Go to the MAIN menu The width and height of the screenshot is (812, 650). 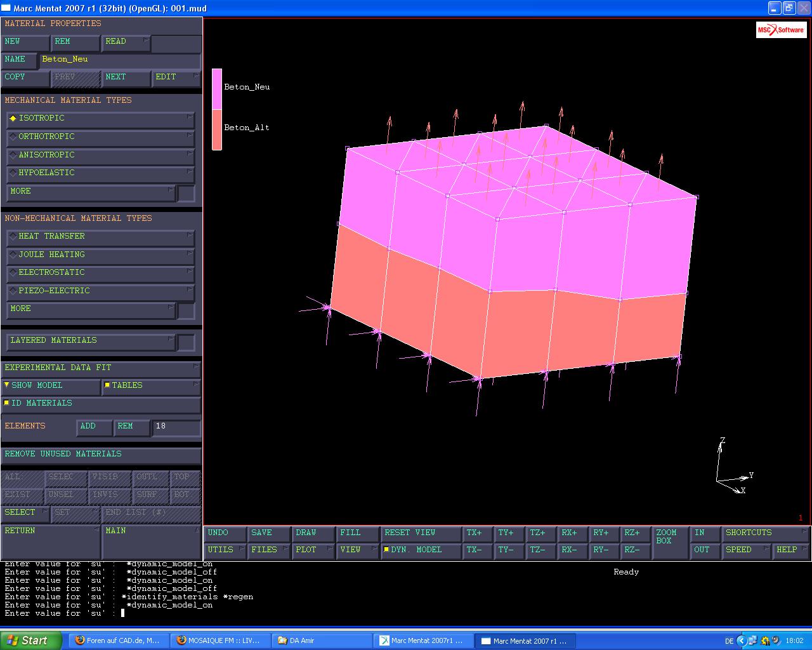click(151, 541)
